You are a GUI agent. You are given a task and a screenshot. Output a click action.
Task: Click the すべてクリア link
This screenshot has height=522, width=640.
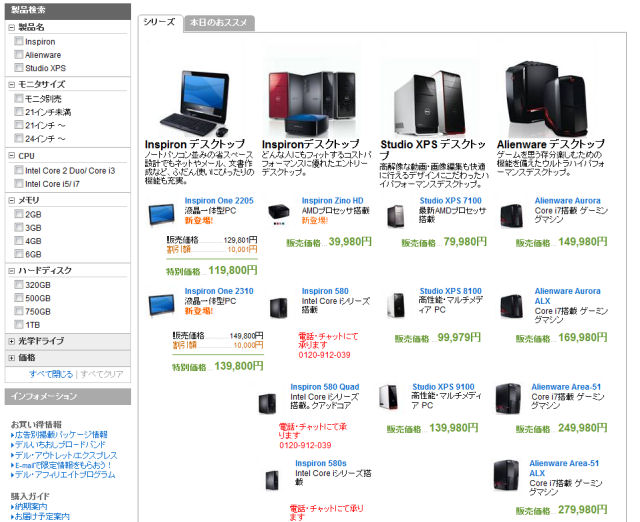102,374
